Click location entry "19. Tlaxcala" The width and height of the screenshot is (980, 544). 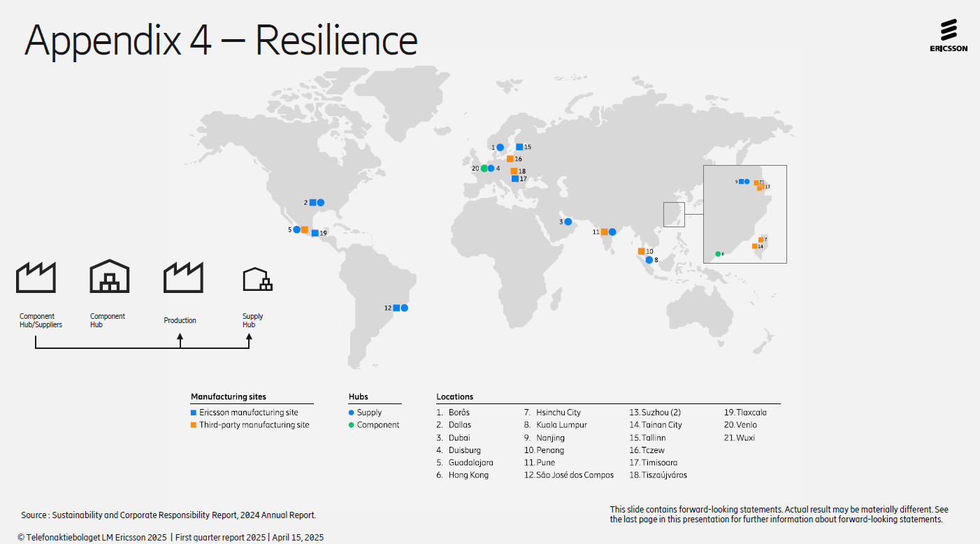745,413
